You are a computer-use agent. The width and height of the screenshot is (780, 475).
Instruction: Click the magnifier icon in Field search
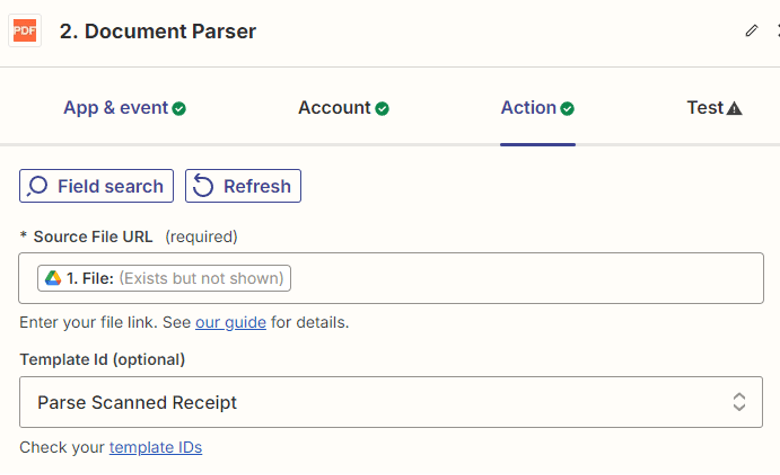point(38,186)
